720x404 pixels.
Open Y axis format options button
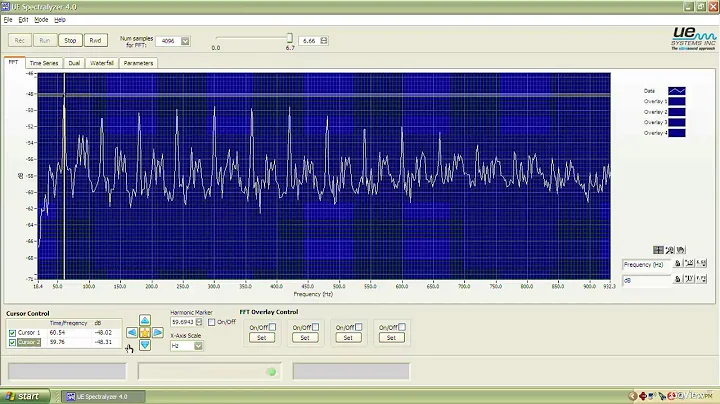click(701, 279)
